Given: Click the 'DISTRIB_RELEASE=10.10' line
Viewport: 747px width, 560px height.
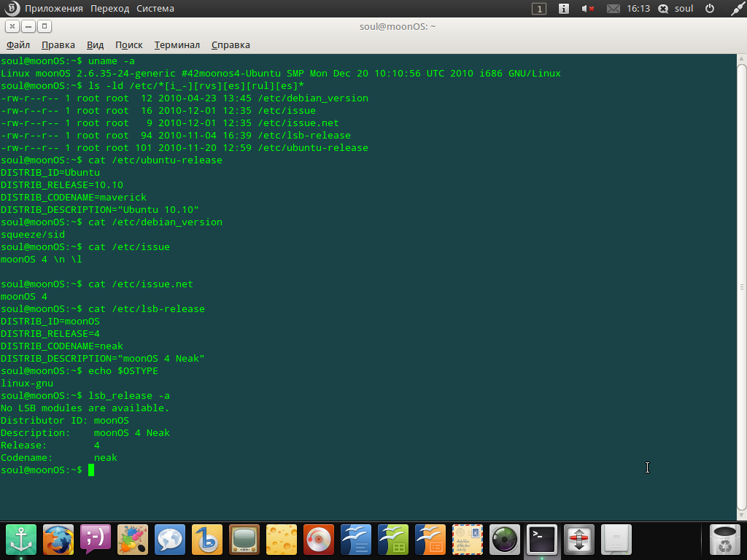Looking at the screenshot, I should [62, 184].
